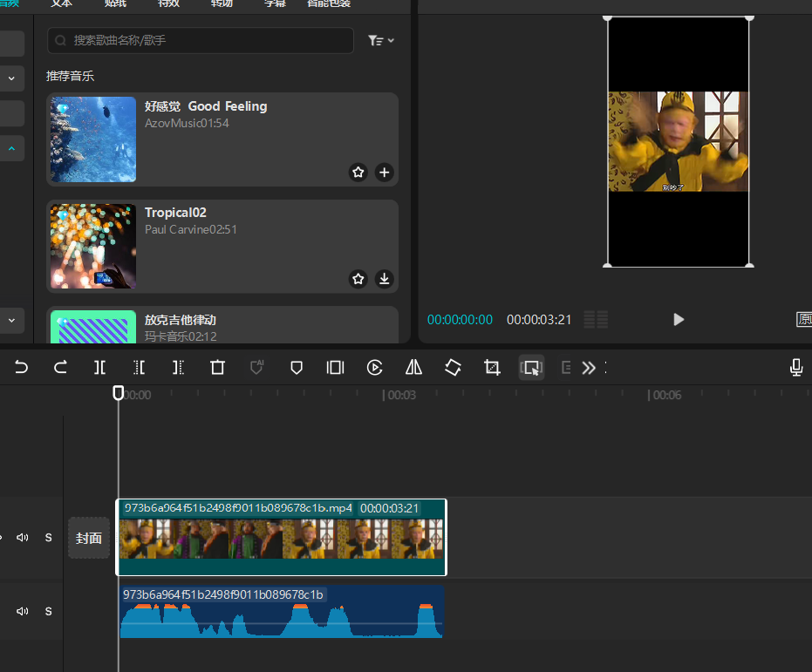Split the clip at the playhead
The image size is (812, 672).
(99, 368)
